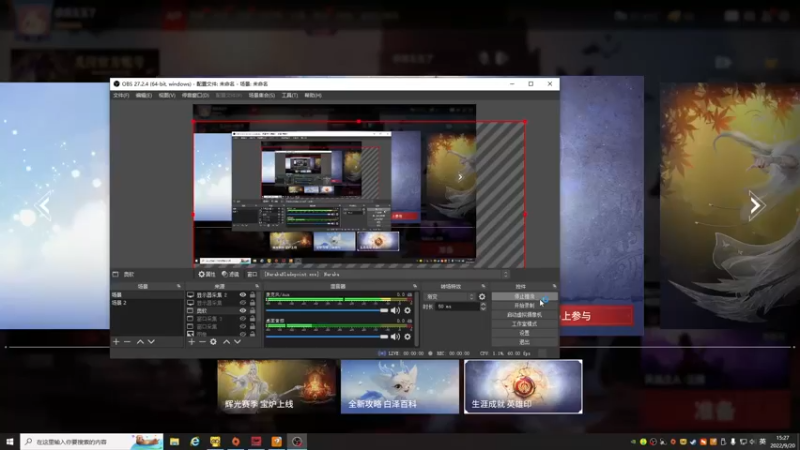This screenshot has height=450, width=800.
Task: Move the source up in the Sources panel
Action: 226,342
